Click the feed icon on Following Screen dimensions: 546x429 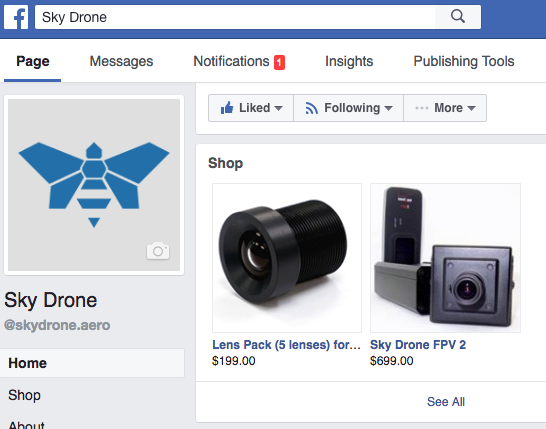[x=312, y=108]
